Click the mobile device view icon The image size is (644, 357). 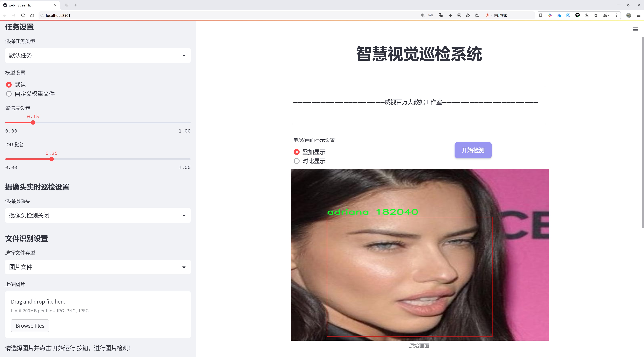[541, 15]
